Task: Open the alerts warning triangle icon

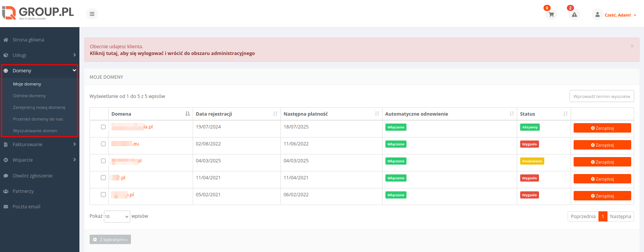Action: (x=574, y=15)
